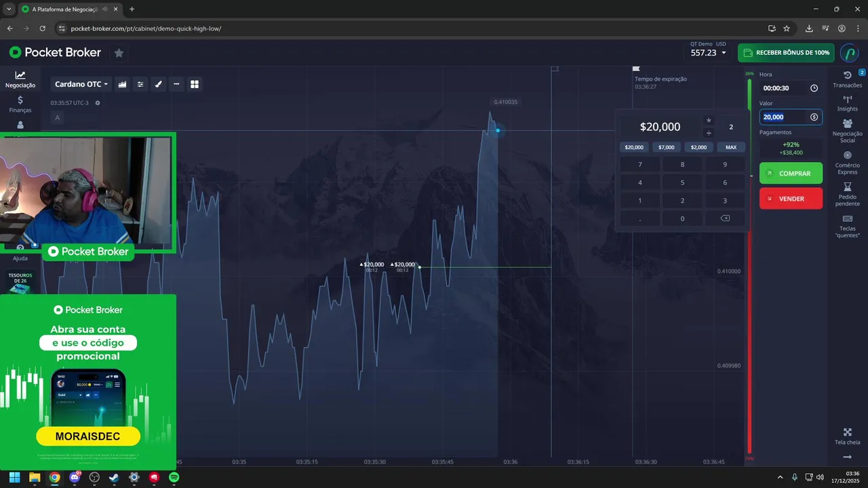The height and width of the screenshot is (488, 868).
Task: Open the Transações history panel
Action: [847, 79]
